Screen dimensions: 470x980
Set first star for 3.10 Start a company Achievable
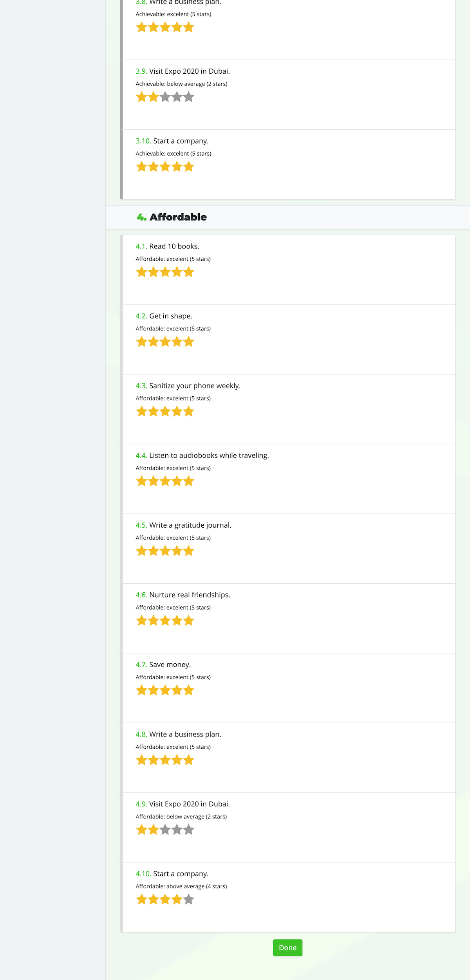pyautogui.click(x=142, y=167)
